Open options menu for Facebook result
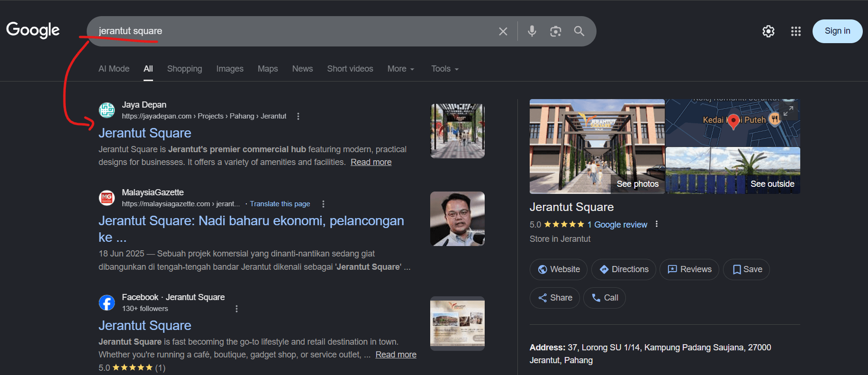This screenshot has height=375, width=868. [236, 309]
